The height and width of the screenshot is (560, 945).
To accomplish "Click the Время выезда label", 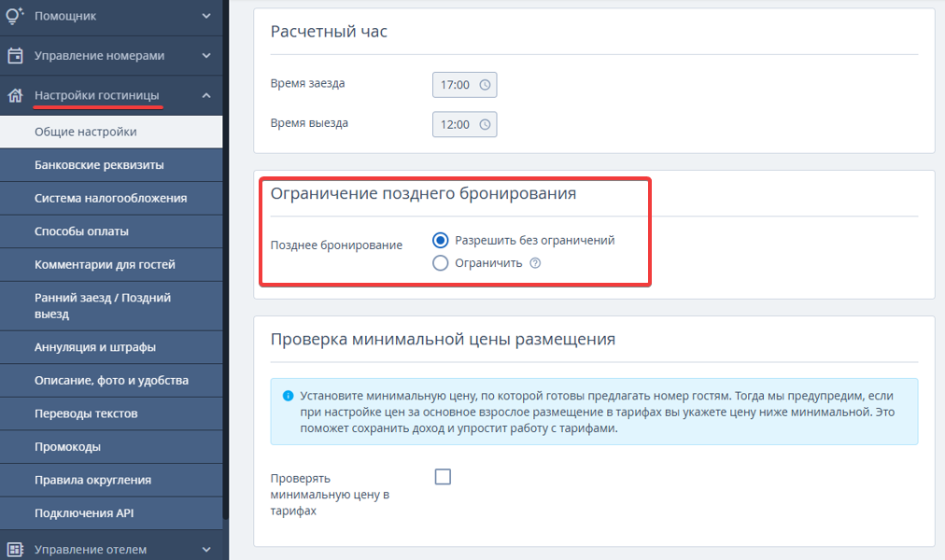I will click(x=309, y=123).
